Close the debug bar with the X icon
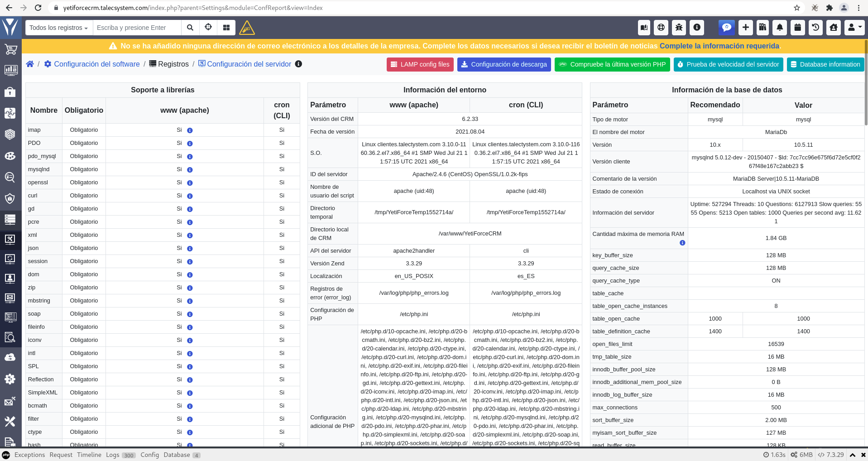The height and width of the screenshot is (461, 868). [863, 455]
